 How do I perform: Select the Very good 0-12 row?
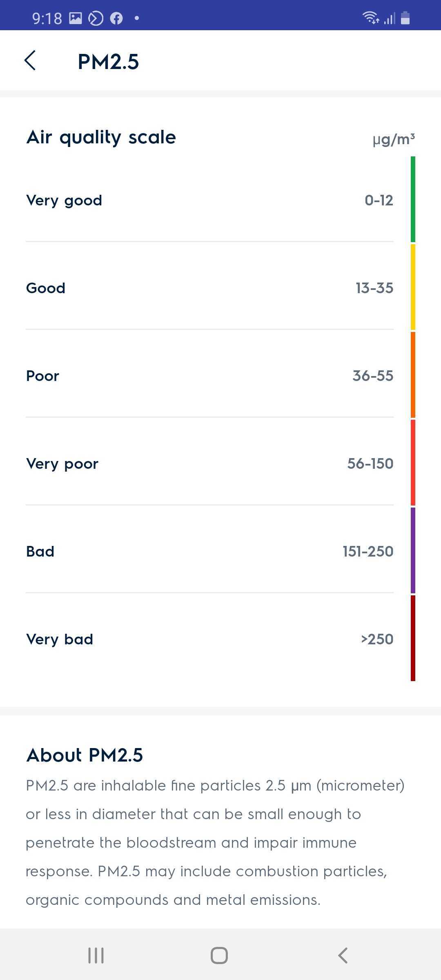coord(209,200)
